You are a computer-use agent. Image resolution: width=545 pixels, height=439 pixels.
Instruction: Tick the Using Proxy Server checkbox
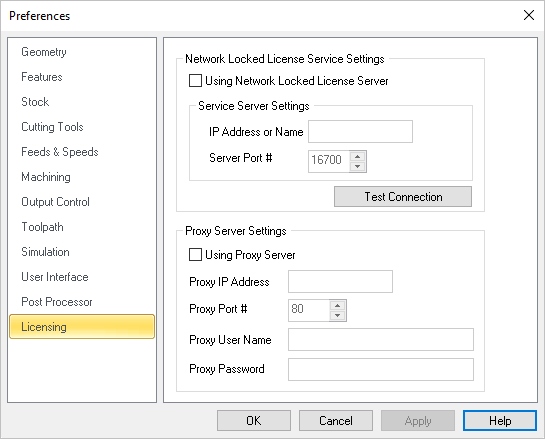pyautogui.click(x=195, y=254)
